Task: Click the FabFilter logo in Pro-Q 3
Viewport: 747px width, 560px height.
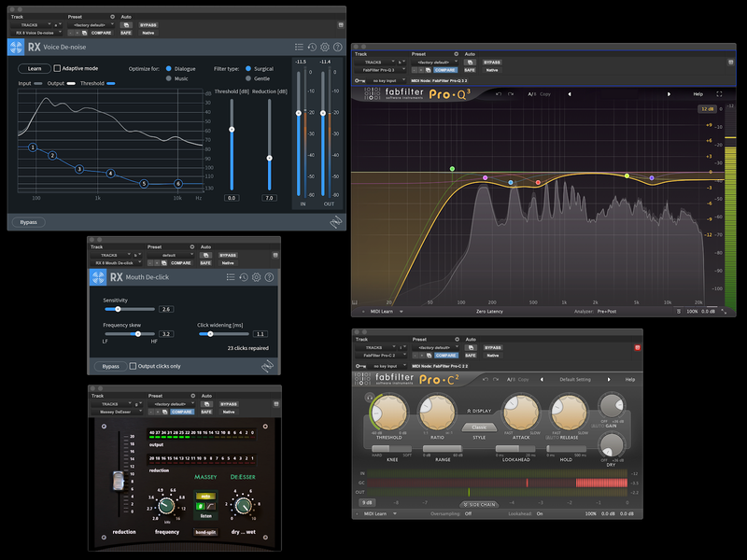Action: [x=373, y=94]
